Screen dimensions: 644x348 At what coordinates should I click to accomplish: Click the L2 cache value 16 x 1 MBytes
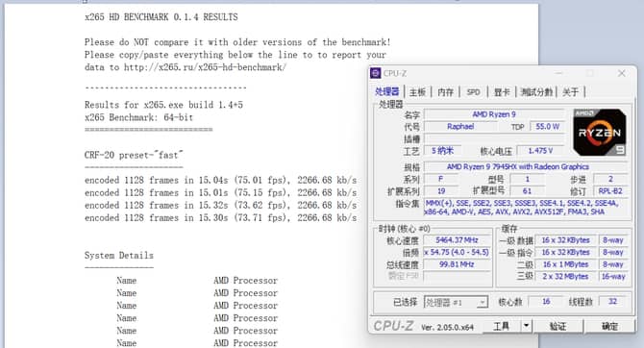[565, 264]
